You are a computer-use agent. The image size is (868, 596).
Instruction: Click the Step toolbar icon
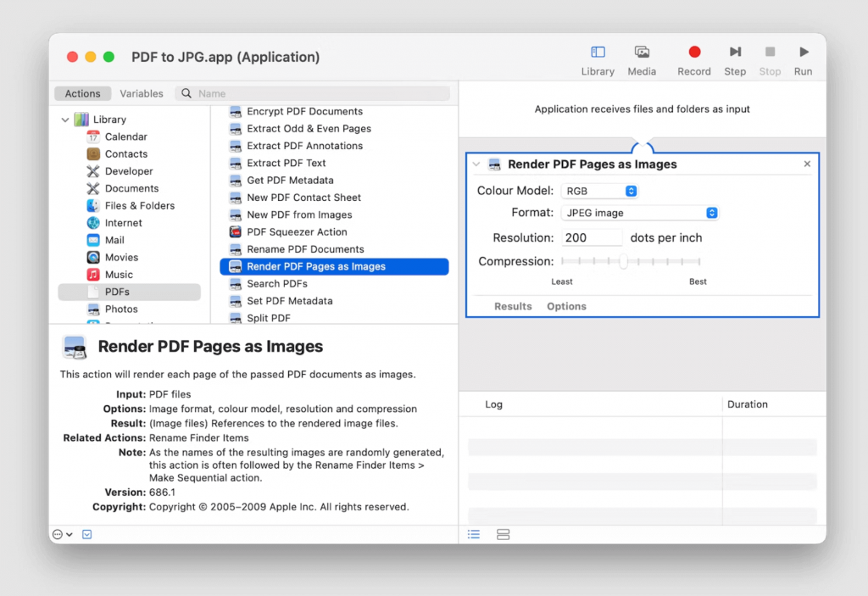click(734, 58)
